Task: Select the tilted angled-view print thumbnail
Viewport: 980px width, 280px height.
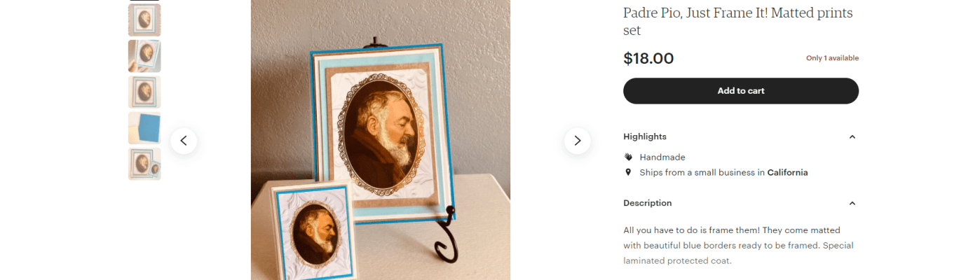Action: click(x=144, y=56)
